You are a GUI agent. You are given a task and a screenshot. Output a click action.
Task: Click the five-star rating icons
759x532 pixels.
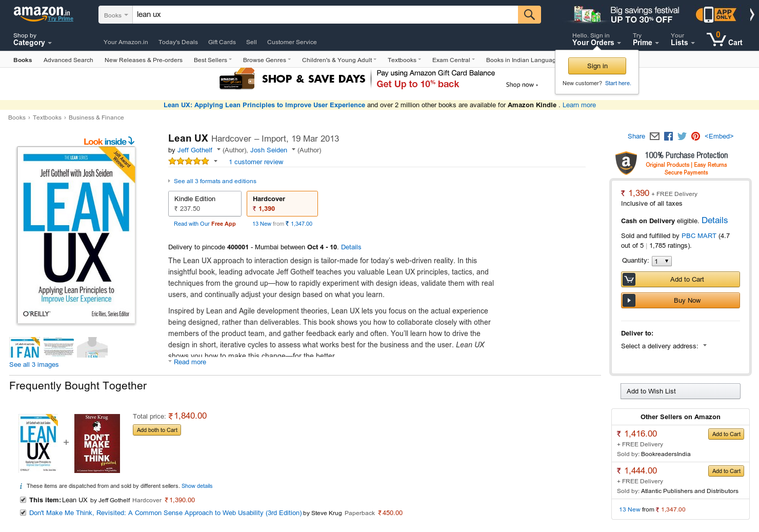(189, 161)
